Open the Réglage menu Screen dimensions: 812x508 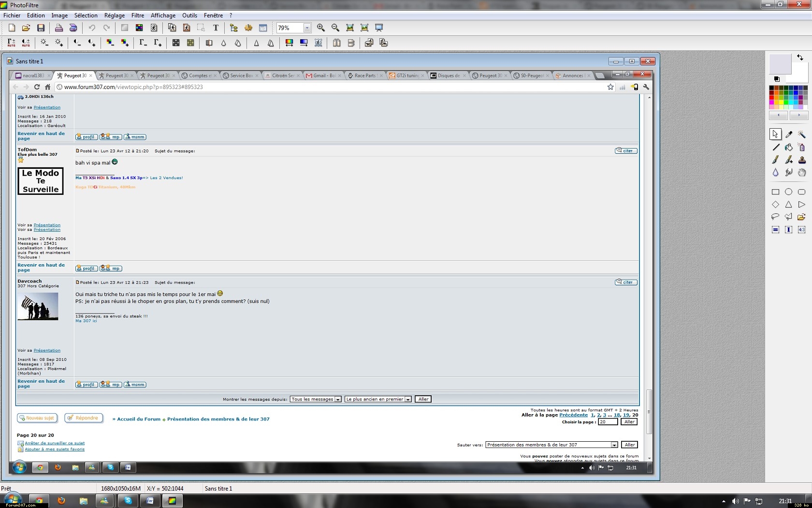coord(115,15)
